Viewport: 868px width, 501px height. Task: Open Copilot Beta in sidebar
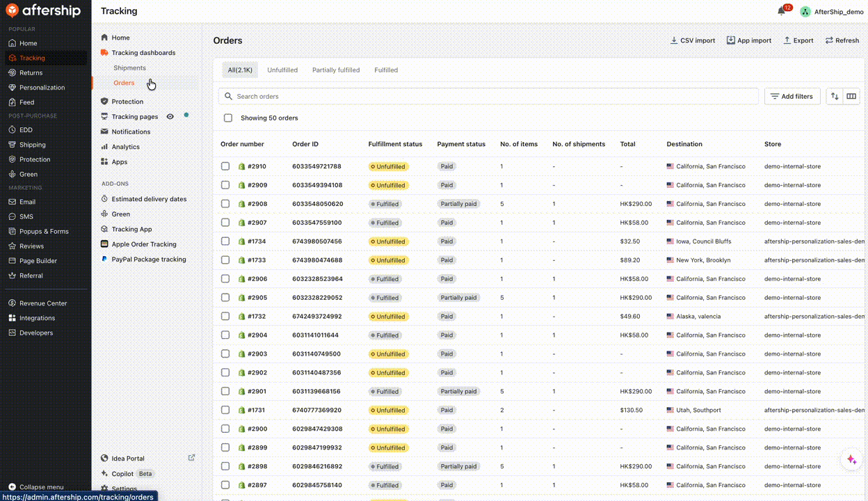tap(127, 474)
